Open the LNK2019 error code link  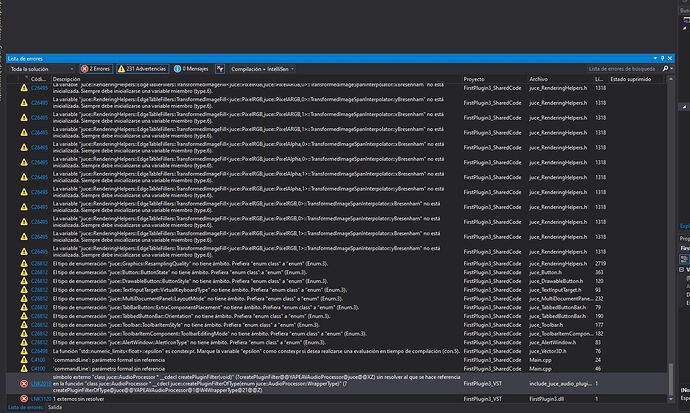[x=41, y=384]
